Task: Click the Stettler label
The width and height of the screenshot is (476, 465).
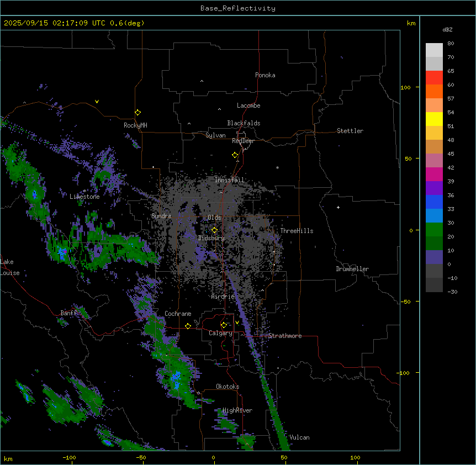Action: (x=350, y=131)
